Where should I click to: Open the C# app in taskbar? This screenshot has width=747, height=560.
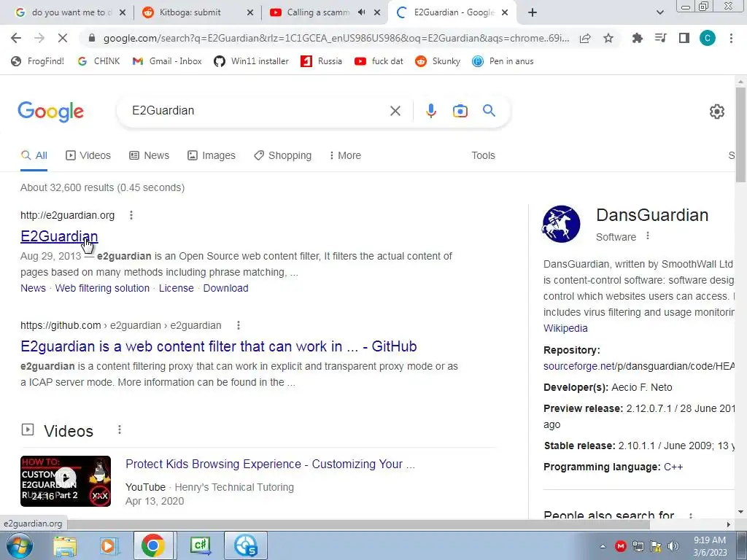(x=200, y=545)
